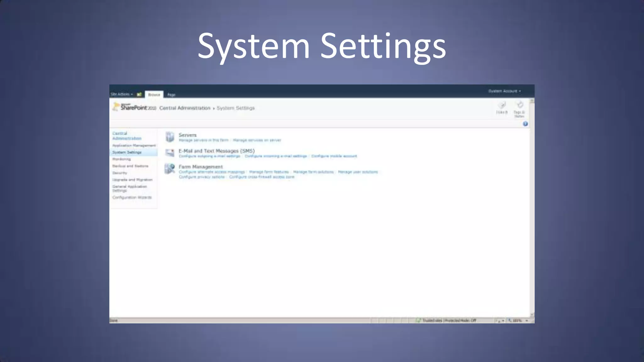Screen dimensions: 644x362
Task: Open Manage services on server
Action: [257, 140]
